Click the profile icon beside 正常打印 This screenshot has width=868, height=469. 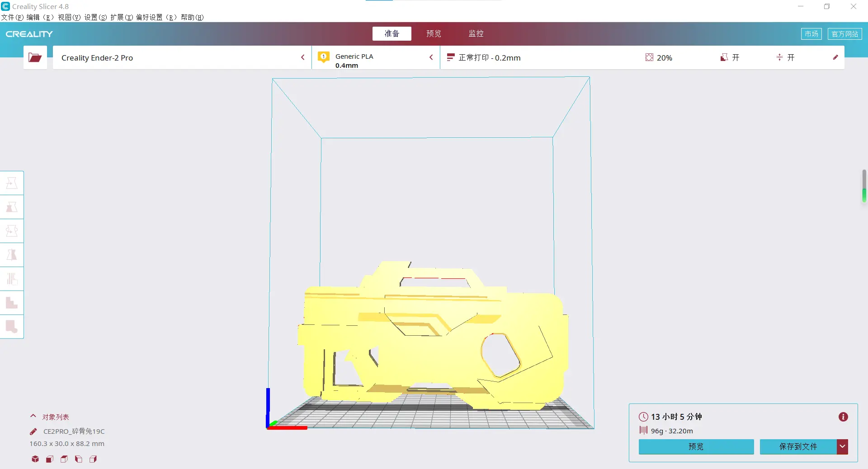450,57
